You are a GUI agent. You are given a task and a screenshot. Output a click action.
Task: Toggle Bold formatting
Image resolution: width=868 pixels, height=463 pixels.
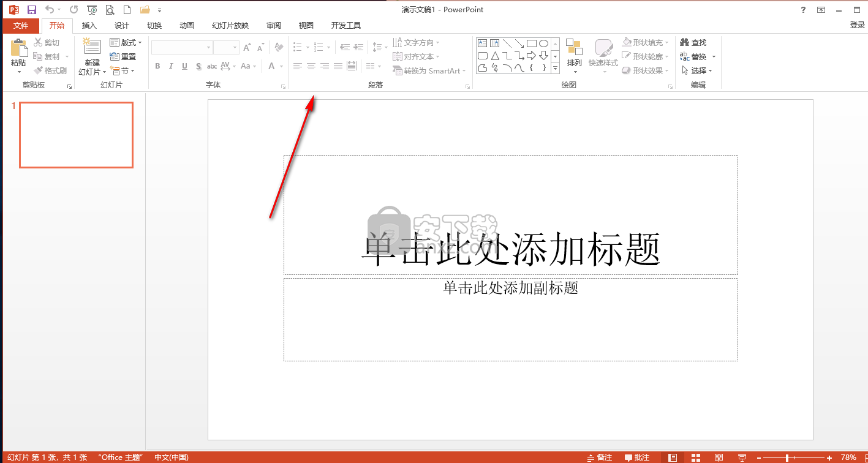157,66
